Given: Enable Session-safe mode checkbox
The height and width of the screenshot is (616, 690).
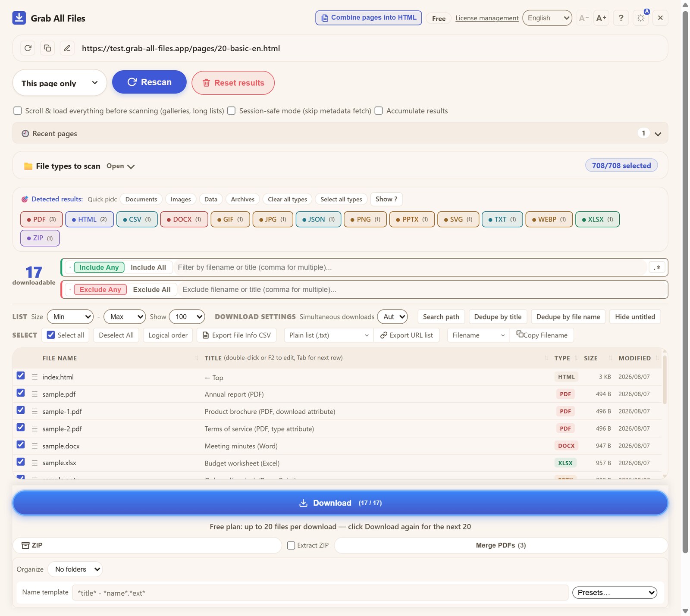Looking at the screenshot, I should pyautogui.click(x=232, y=111).
